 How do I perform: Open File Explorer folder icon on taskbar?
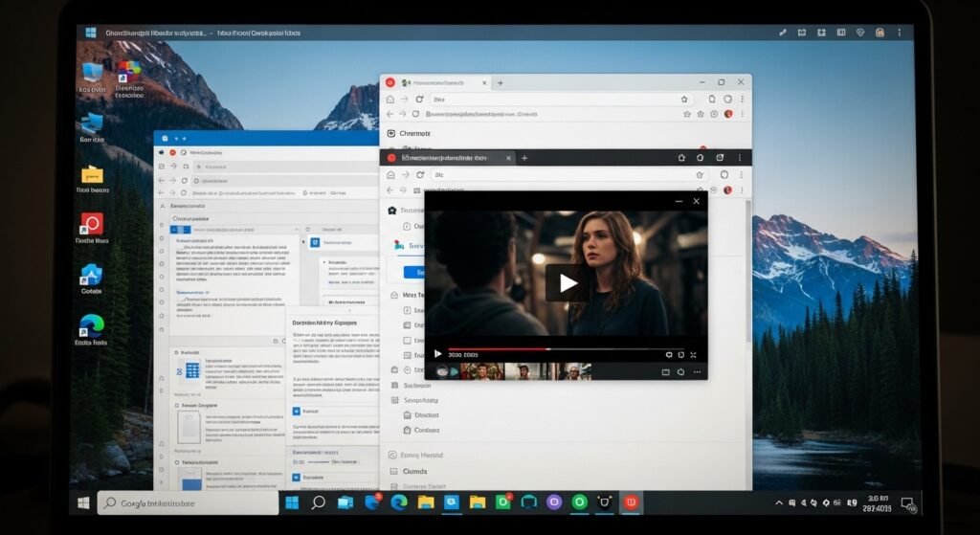point(426,502)
